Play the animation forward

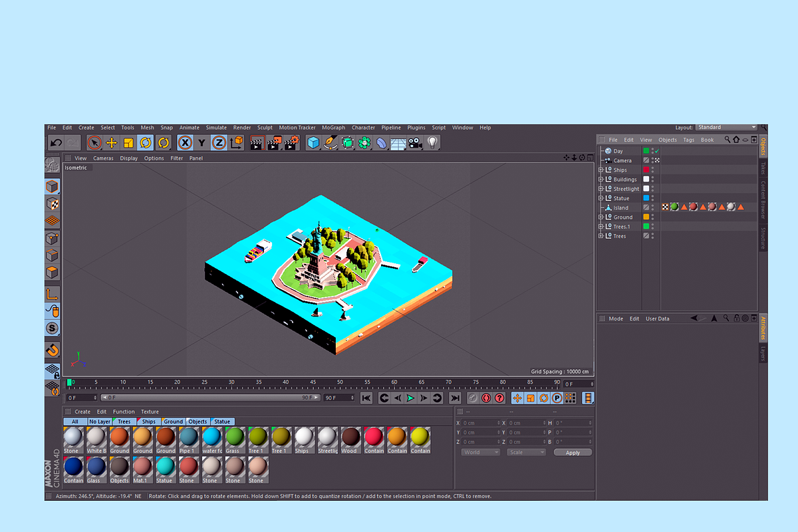click(410, 398)
